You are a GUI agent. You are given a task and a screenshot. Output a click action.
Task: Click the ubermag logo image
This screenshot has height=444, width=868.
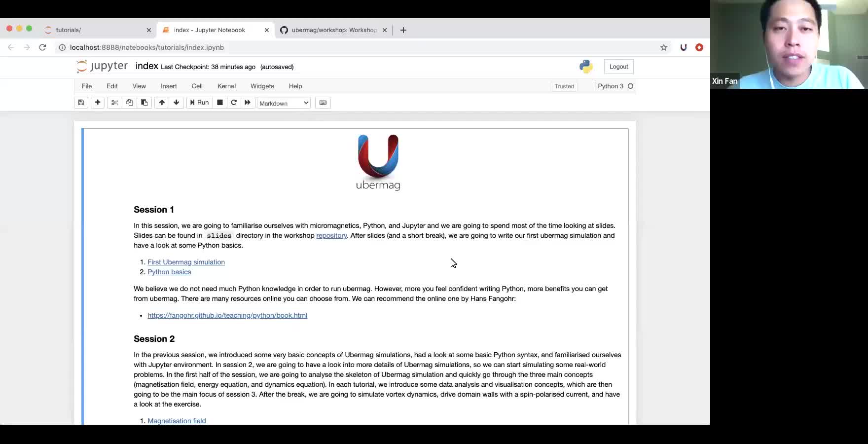(x=378, y=162)
